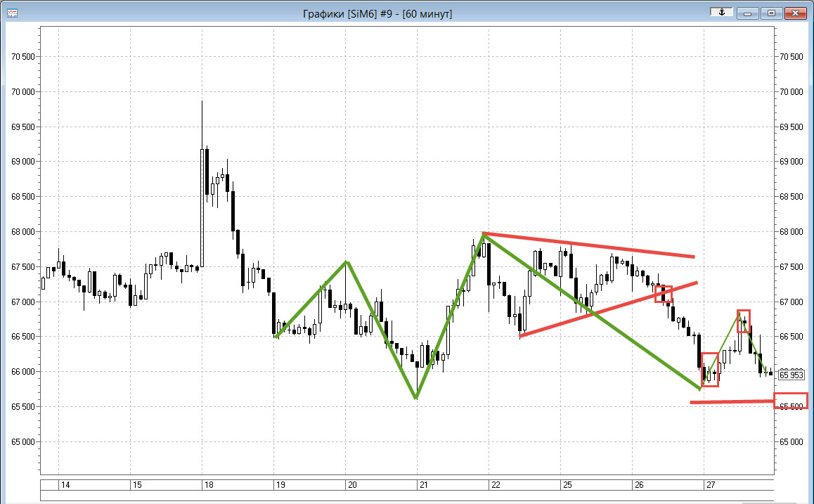
Task: Maximize the chart window
Action: 771,13
